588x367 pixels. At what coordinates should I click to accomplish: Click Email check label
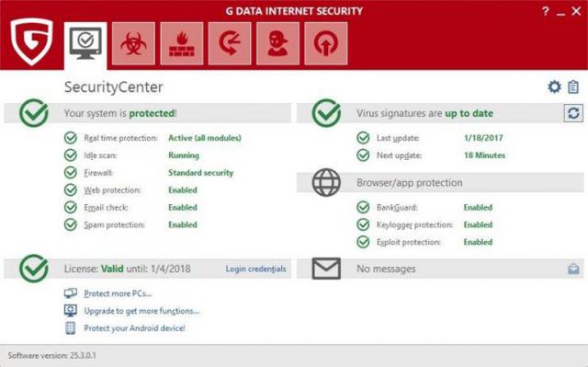[106, 207]
